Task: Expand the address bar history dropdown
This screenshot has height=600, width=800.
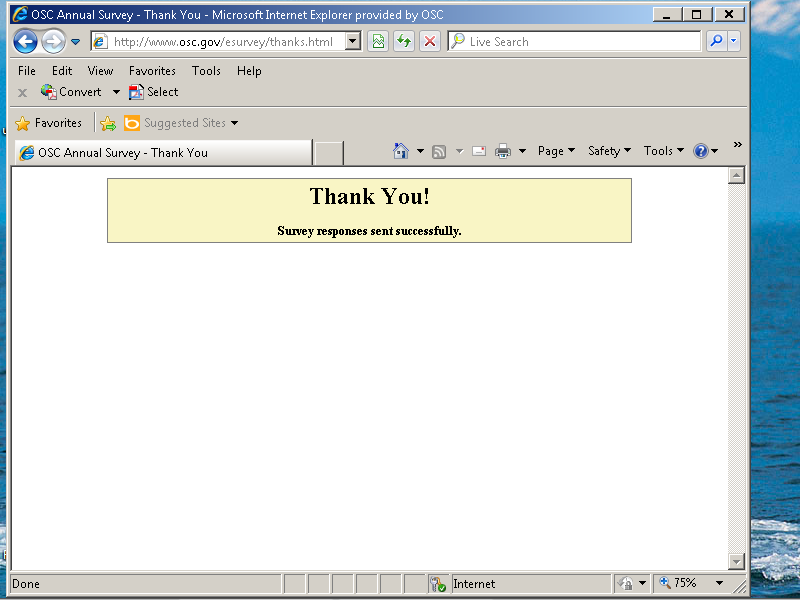Action: coord(353,41)
